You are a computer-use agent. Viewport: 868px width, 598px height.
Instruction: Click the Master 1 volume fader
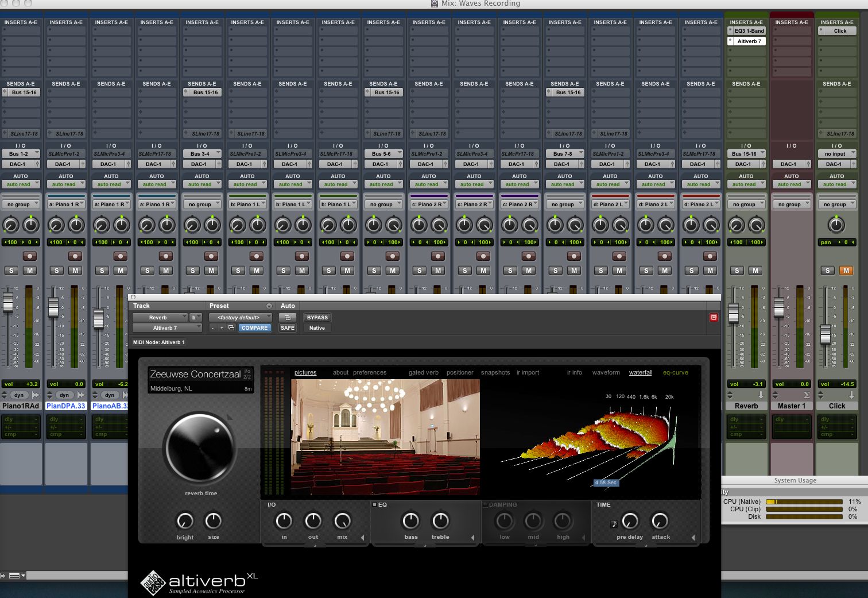(x=779, y=308)
